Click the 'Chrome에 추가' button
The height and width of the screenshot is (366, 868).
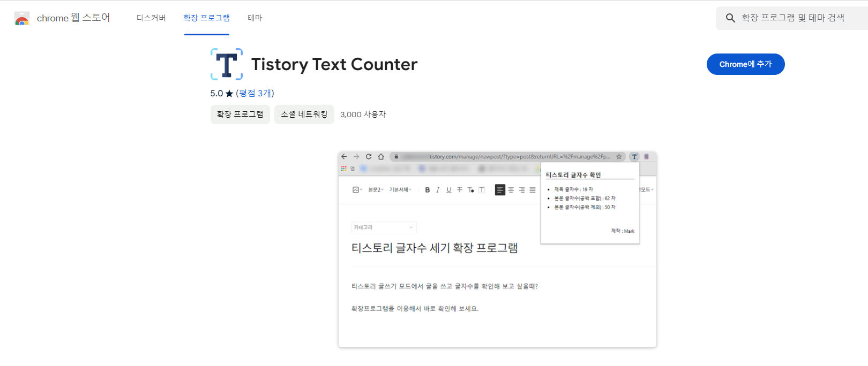pos(745,64)
